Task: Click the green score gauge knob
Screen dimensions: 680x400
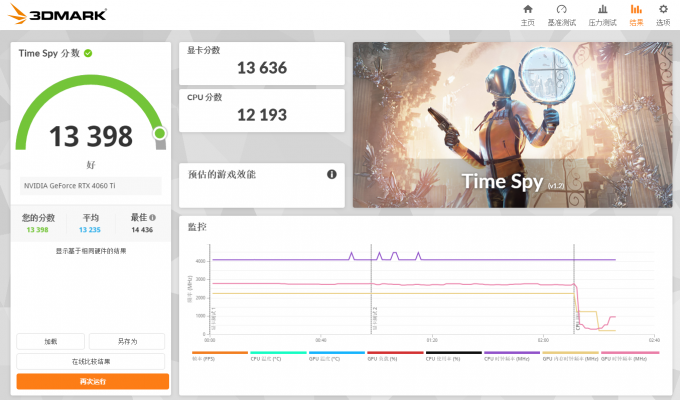Action: [x=160, y=133]
